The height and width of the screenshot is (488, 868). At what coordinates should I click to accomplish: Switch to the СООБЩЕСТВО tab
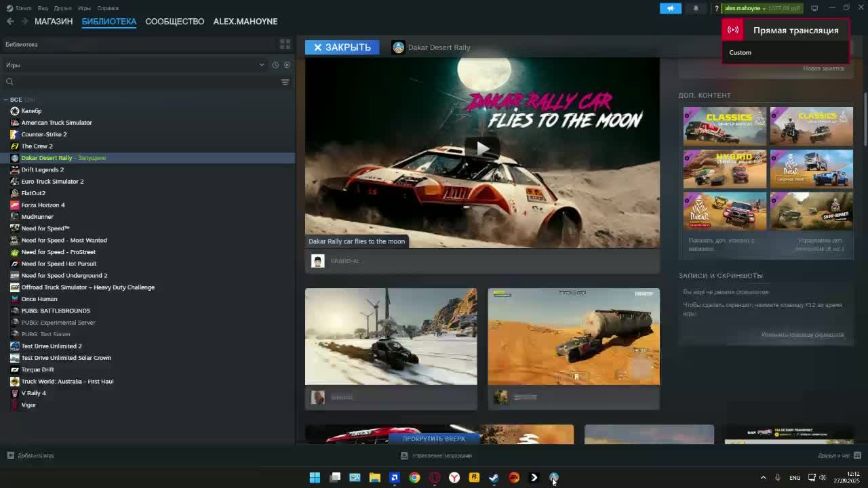174,21
